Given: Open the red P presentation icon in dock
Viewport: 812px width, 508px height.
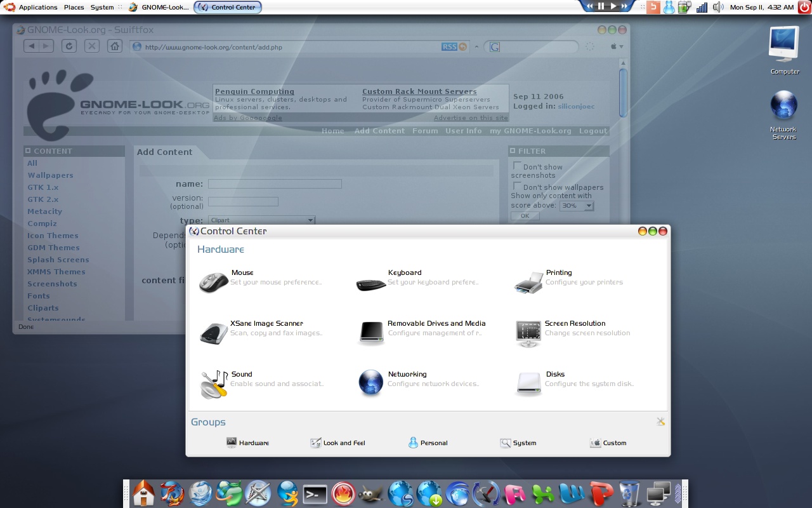Looking at the screenshot, I should 600,494.
